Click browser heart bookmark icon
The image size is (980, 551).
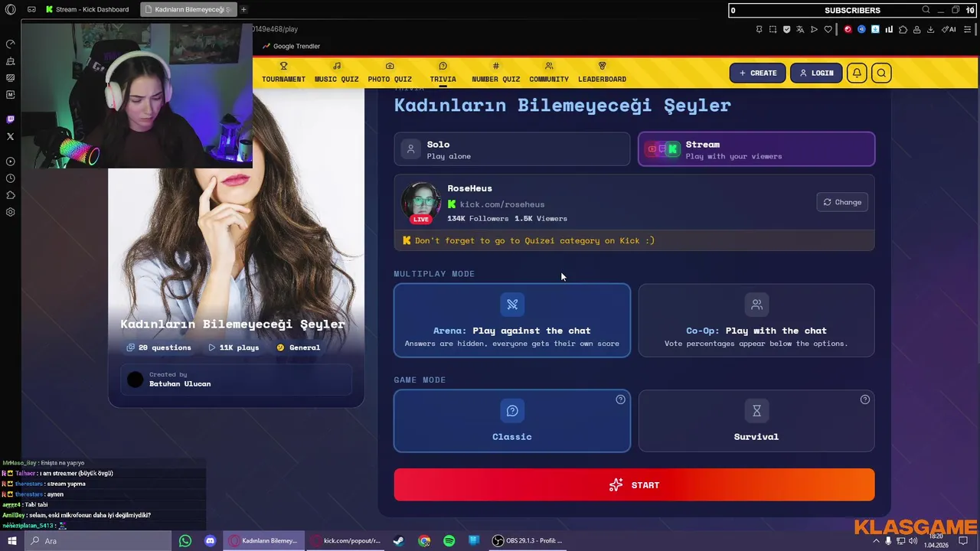pyautogui.click(x=828, y=29)
